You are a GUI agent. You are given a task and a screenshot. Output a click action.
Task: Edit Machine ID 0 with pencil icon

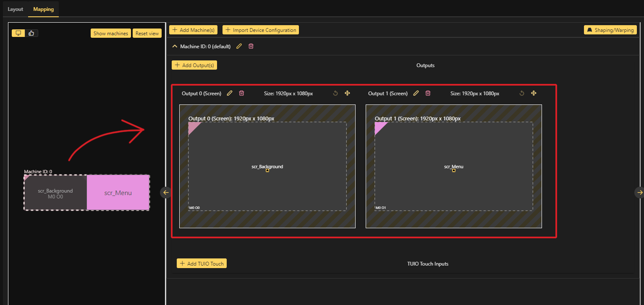pos(239,47)
